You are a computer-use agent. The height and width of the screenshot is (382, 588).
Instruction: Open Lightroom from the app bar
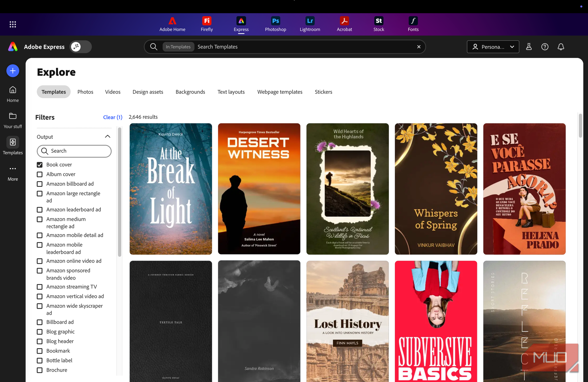(310, 24)
